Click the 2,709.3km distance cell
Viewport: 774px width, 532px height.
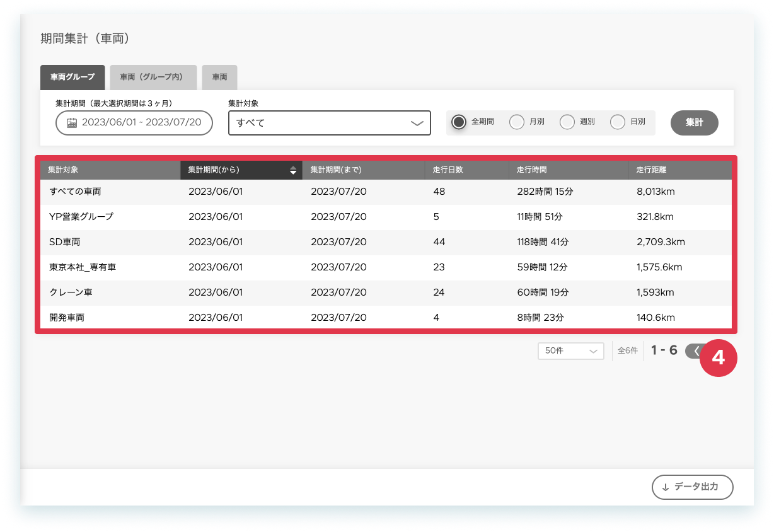pyautogui.click(x=661, y=242)
